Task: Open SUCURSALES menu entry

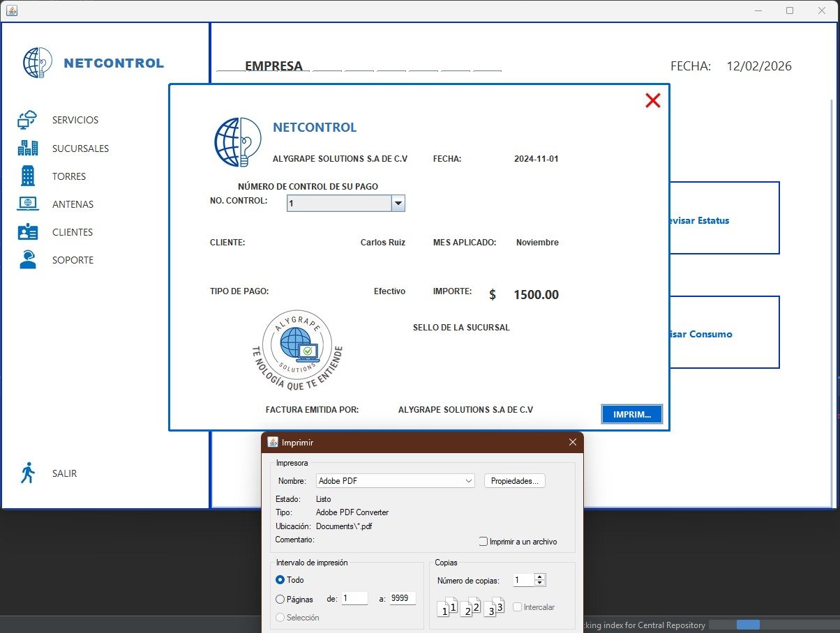Action: point(80,148)
